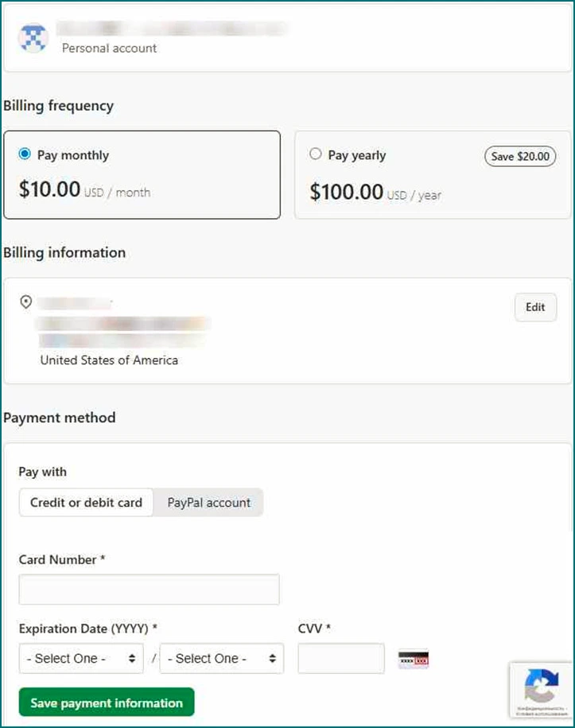
Task: Click the $100.00 USD / year price
Action: (375, 193)
